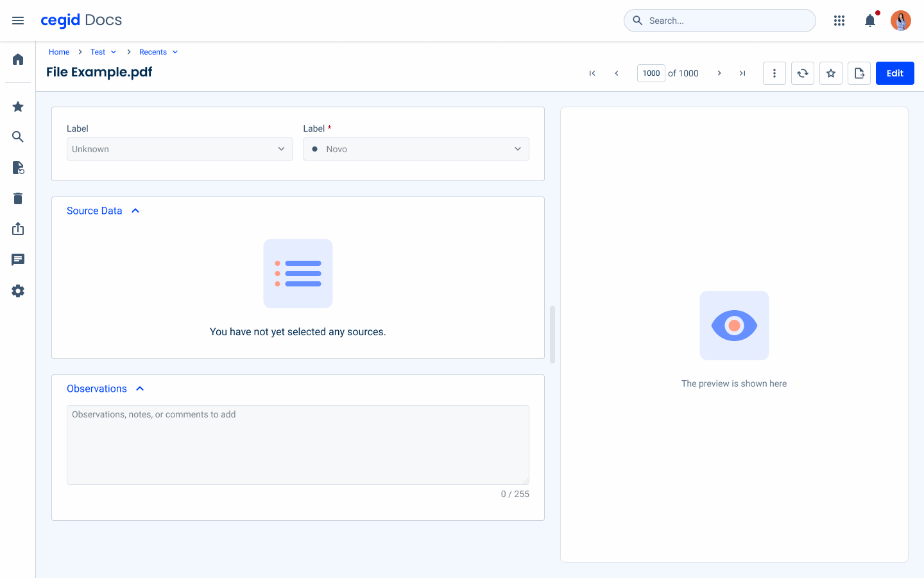This screenshot has height=578, width=924.
Task: Collapse the Observations section
Action: click(140, 388)
